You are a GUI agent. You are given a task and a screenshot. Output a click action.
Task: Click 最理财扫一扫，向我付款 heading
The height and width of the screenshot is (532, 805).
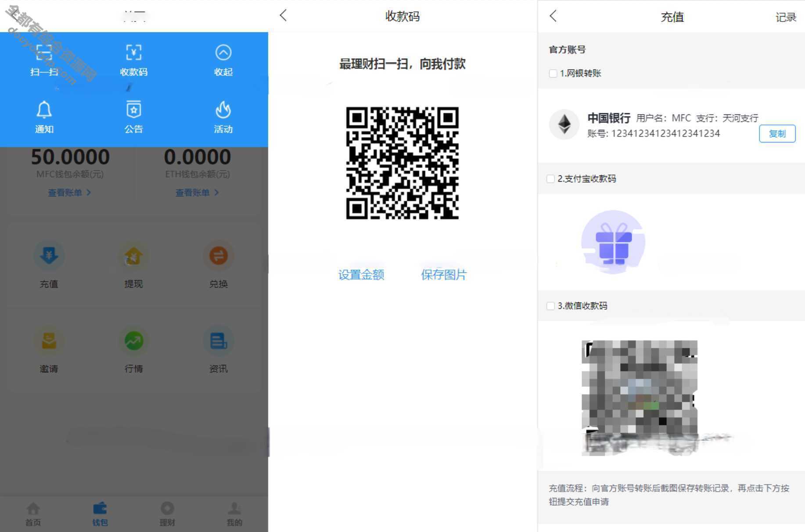pos(402,64)
